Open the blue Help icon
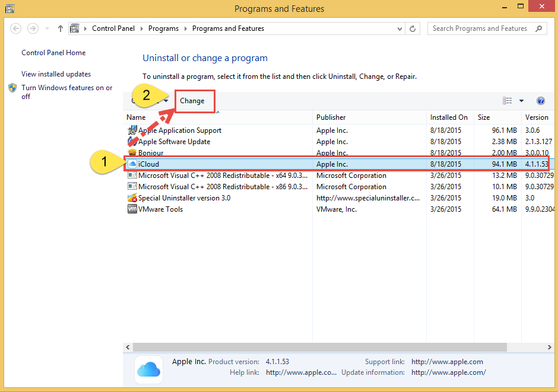 point(541,101)
